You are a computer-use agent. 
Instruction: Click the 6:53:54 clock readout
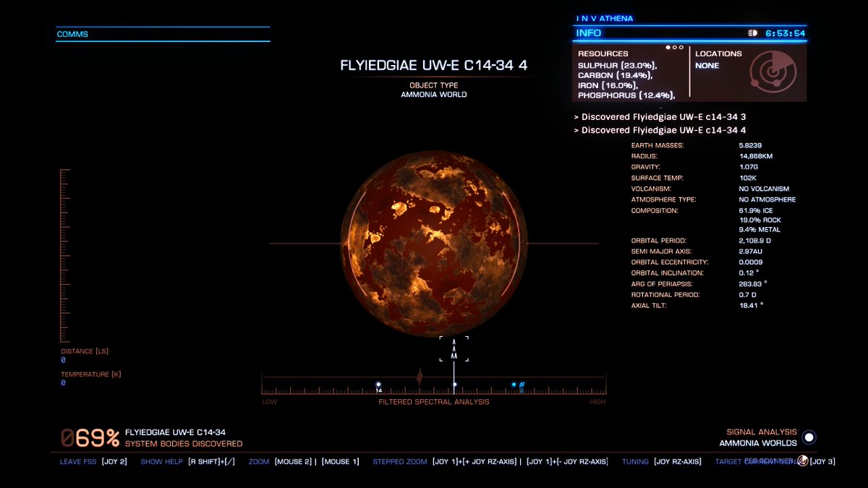pyautogui.click(x=786, y=33)
